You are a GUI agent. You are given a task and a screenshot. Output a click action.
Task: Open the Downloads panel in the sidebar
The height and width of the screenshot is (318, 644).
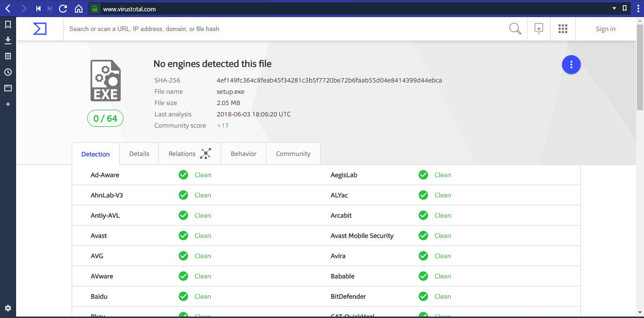click(8, 40)
